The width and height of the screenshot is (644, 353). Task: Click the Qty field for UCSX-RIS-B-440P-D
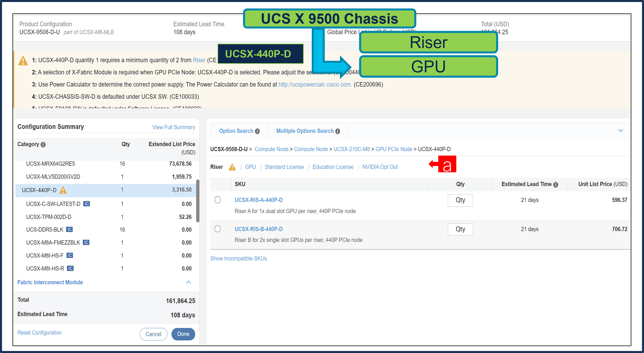tap(460, 229)
